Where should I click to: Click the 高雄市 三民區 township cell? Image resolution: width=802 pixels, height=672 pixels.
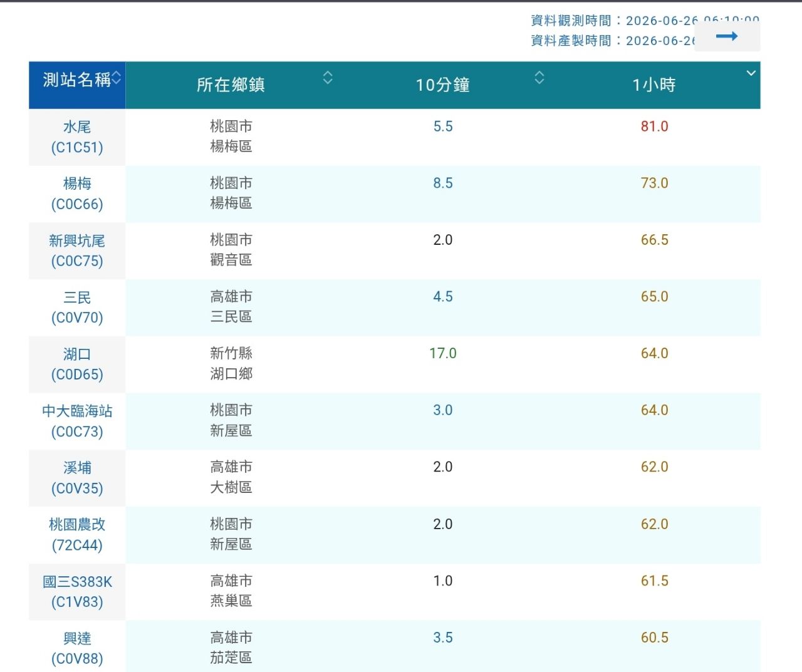pos(231,307)
